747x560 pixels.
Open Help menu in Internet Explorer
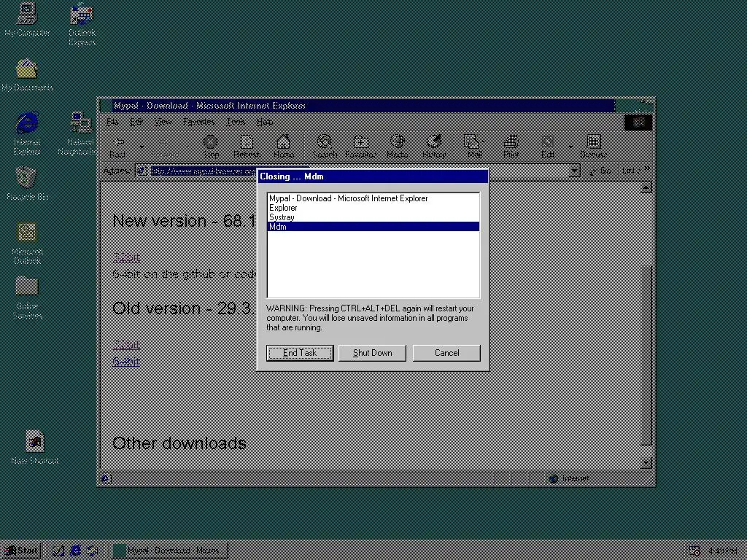tap(264, 122)
